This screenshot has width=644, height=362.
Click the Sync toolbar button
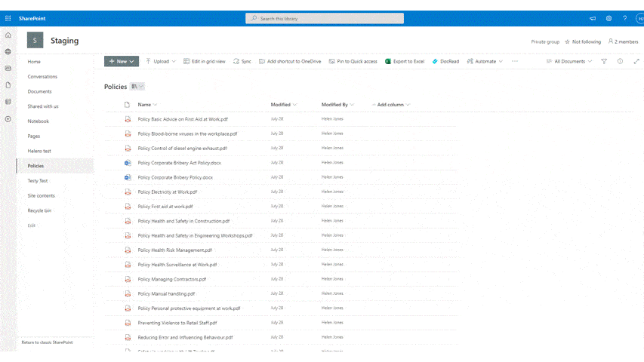[x=242, y=62]
